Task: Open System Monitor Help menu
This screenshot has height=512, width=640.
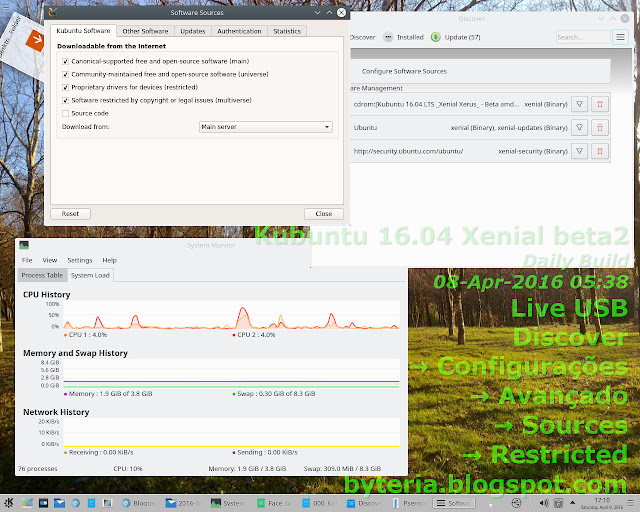Action: coord(109,260)
